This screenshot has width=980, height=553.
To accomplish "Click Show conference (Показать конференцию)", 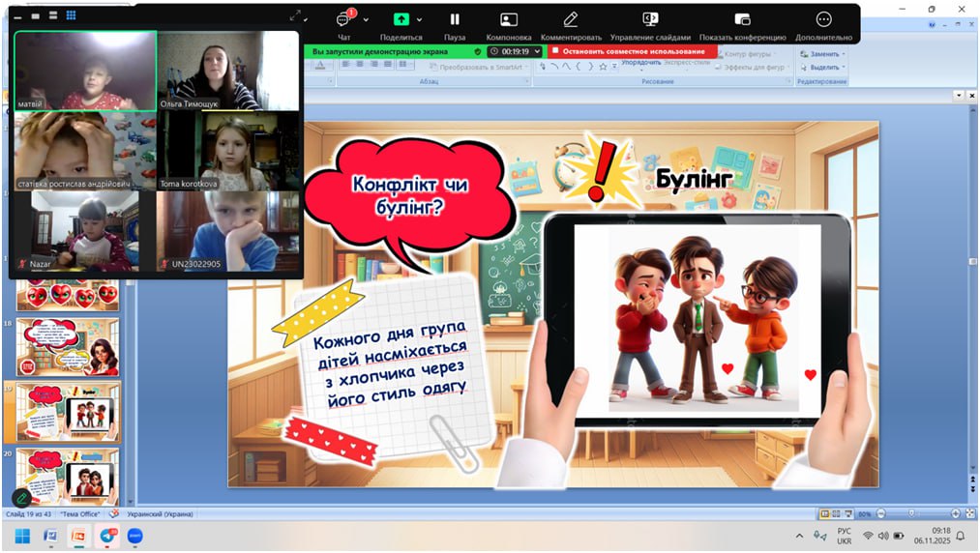I will pyautogui.click(x=742, y=21).
